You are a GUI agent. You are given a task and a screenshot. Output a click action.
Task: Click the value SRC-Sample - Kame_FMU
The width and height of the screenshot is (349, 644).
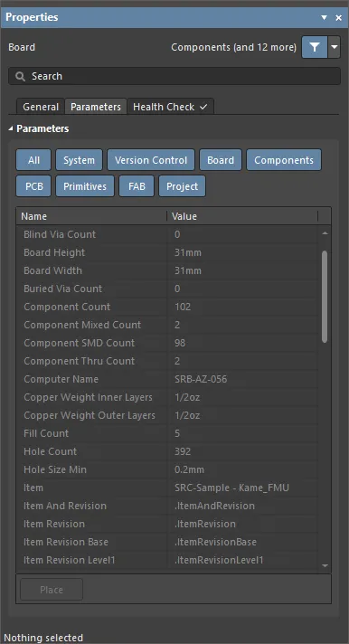tap(232, 488)
